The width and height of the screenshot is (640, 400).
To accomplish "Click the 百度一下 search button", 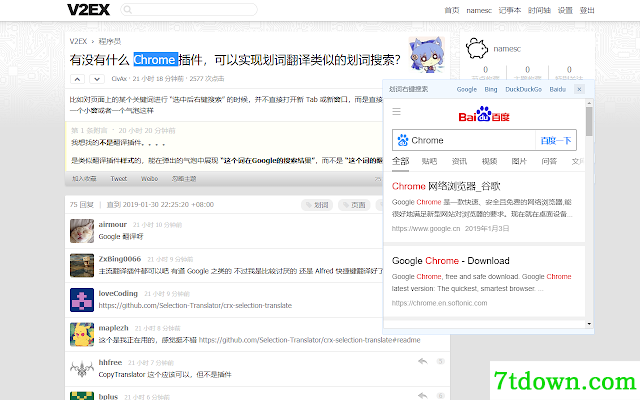I will [x=556, y=140].
